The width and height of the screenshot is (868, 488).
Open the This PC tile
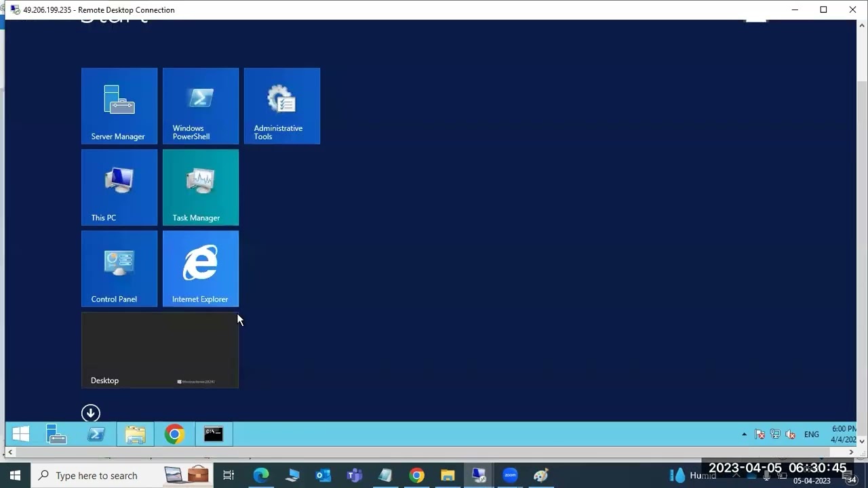coord(119,187)
